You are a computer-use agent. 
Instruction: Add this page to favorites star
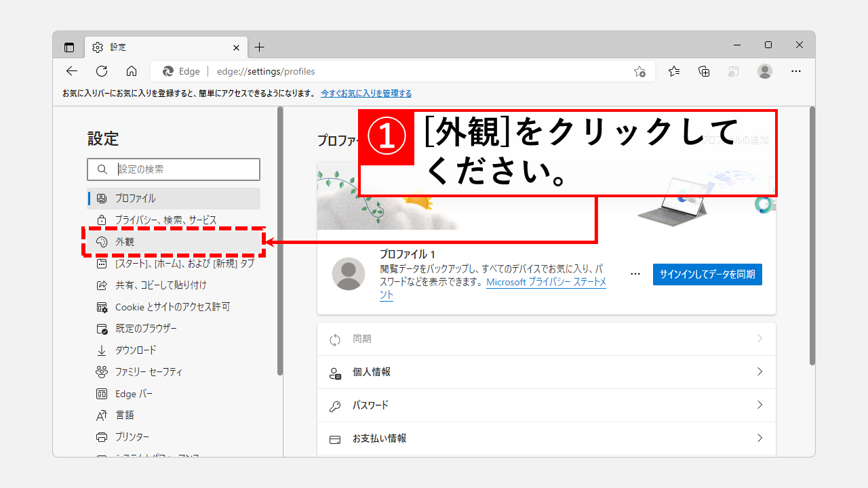point(639,71)
